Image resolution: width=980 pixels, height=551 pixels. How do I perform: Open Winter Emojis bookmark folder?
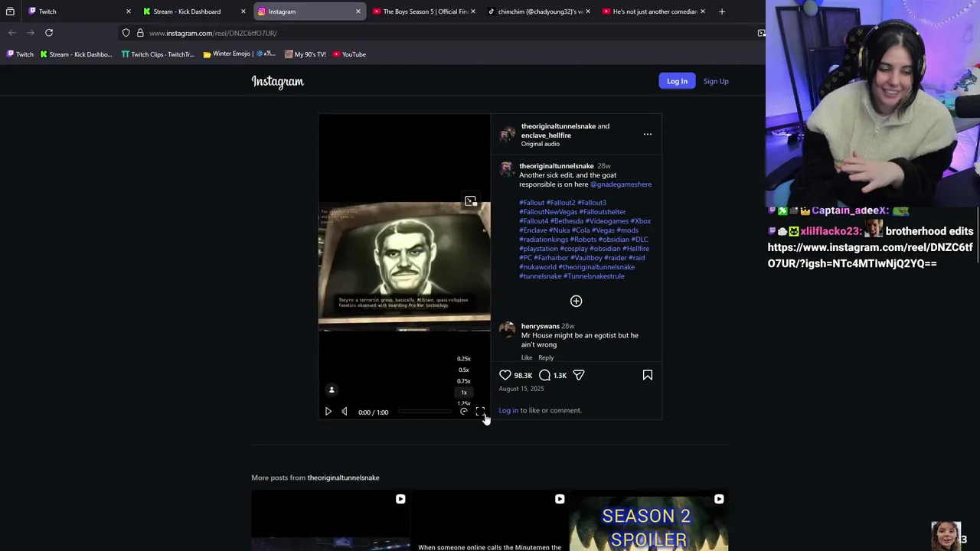click(239, 54)
